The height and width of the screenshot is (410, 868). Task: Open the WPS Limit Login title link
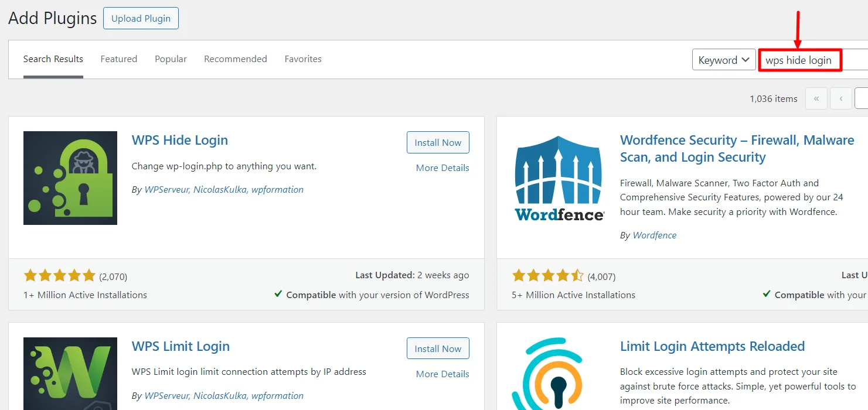click(x=181, y=346)
